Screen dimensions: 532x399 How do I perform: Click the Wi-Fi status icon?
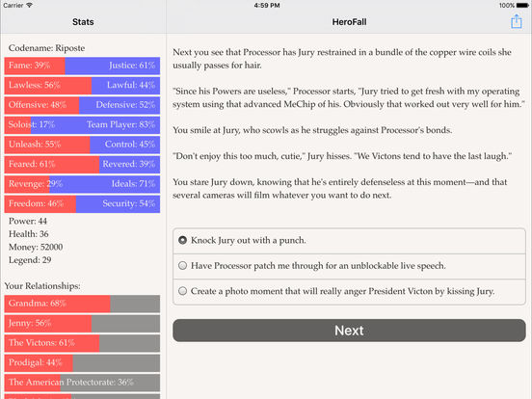click(30, 5)
